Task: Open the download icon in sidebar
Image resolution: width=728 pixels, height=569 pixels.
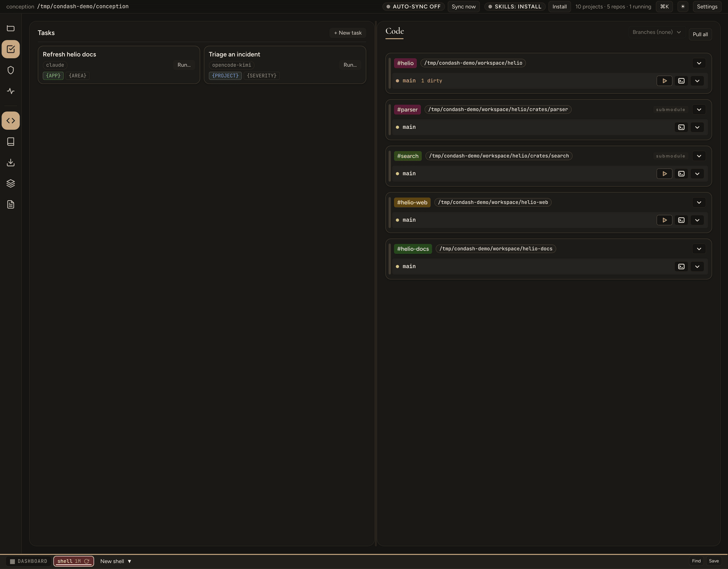Action: point(10,163)
